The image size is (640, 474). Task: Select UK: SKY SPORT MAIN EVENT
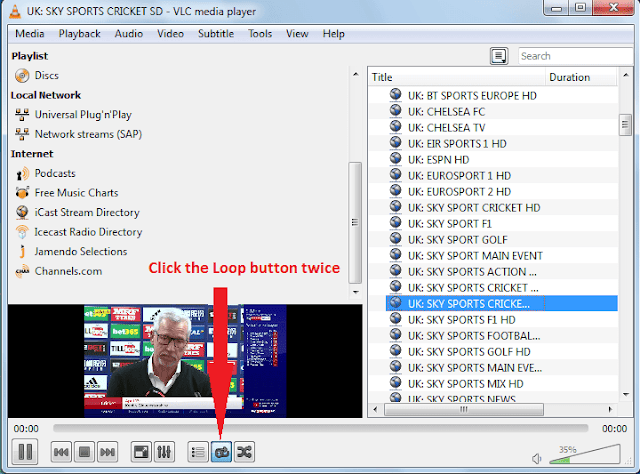pyautogui.click(x=475, y=256)
